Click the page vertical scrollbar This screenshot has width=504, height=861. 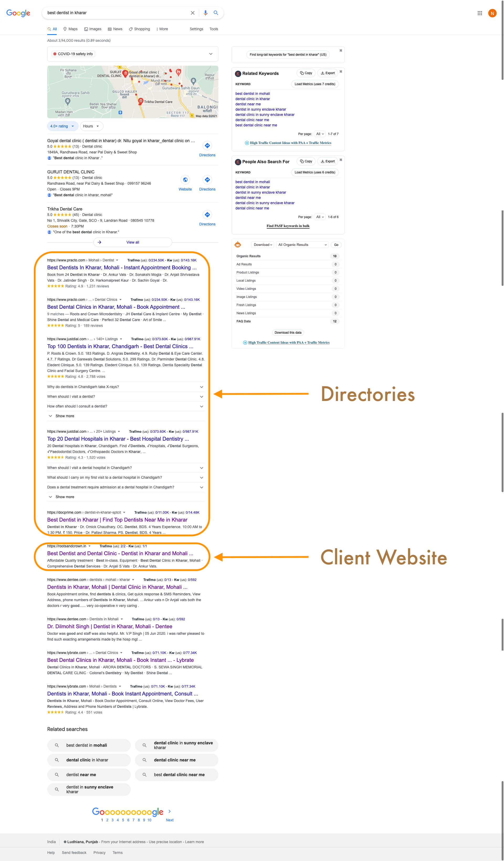502,40
